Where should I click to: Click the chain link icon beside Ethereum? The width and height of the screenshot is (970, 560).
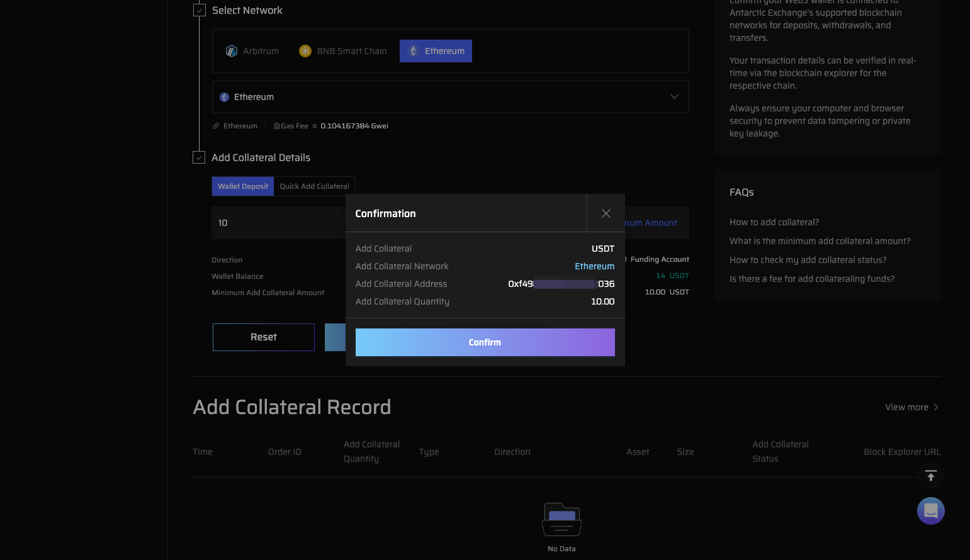(x=216, y=126)
